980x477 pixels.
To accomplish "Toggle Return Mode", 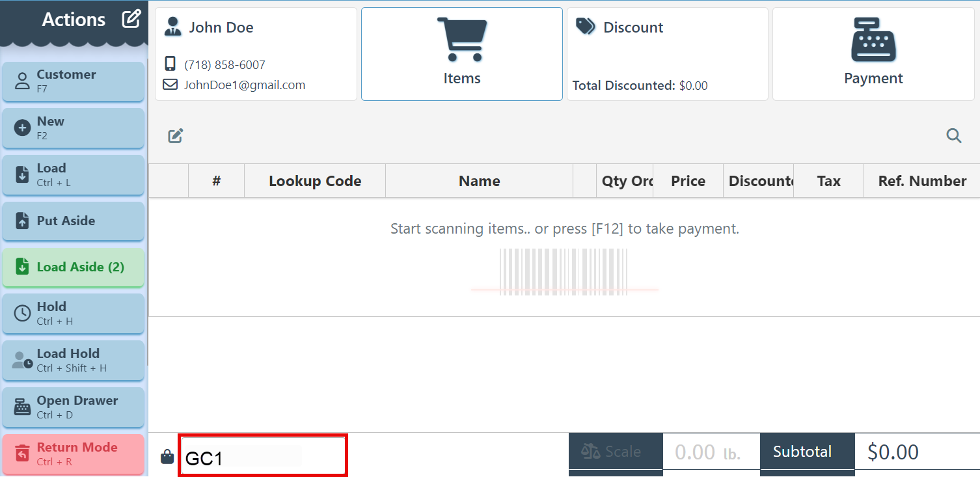I will click(x=73, y=454).
